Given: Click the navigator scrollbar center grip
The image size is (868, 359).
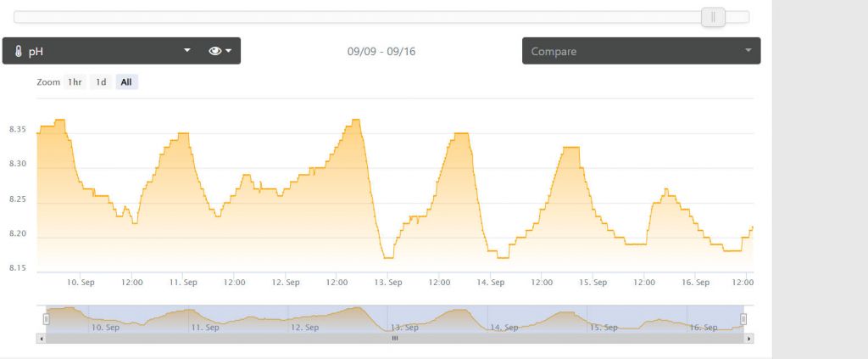Looking at the screenshot, I should [394, 338].
